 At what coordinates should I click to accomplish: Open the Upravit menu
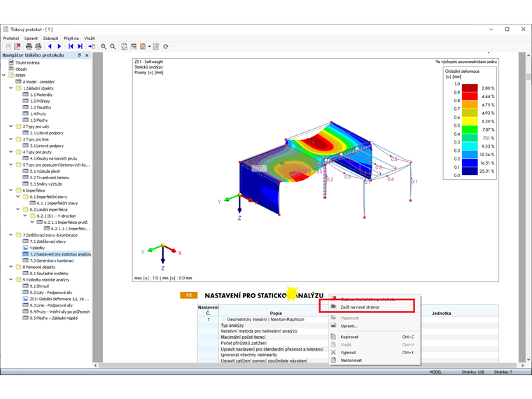point(31,38)
